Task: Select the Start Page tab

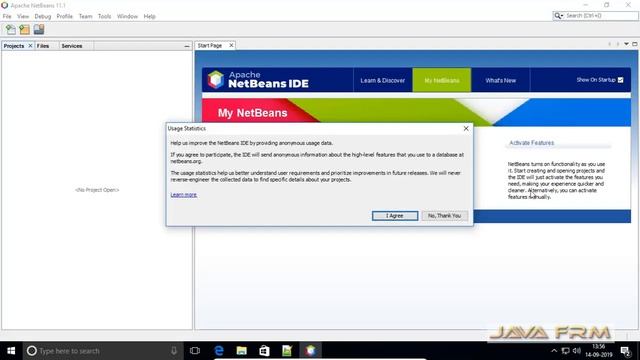Action: pos(210,46)
